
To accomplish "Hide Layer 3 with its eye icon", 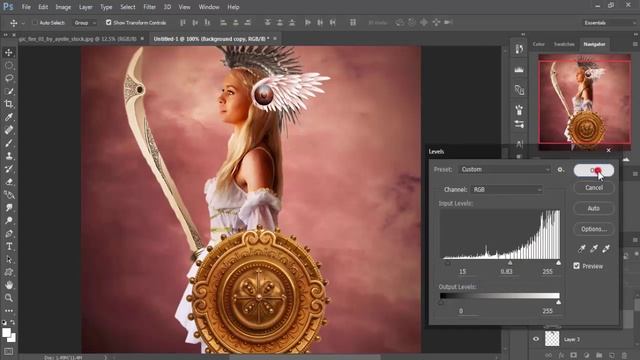I will (536, 339).
